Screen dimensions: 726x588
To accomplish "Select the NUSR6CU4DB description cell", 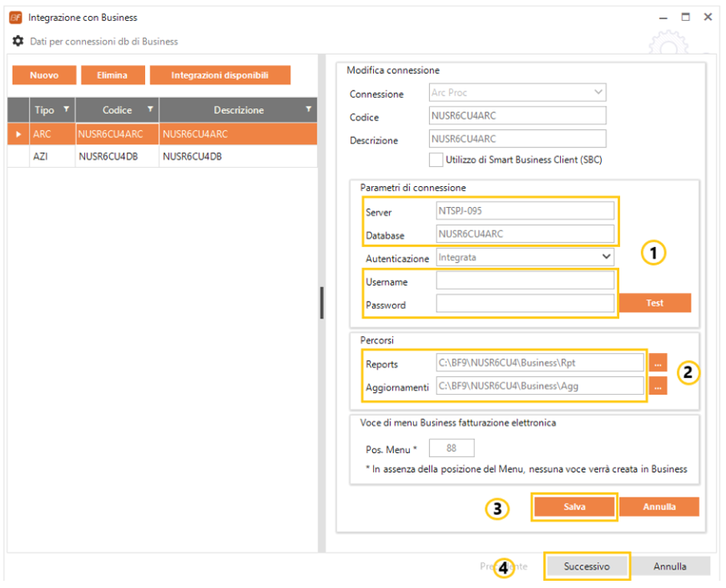I will click(238, 156).
